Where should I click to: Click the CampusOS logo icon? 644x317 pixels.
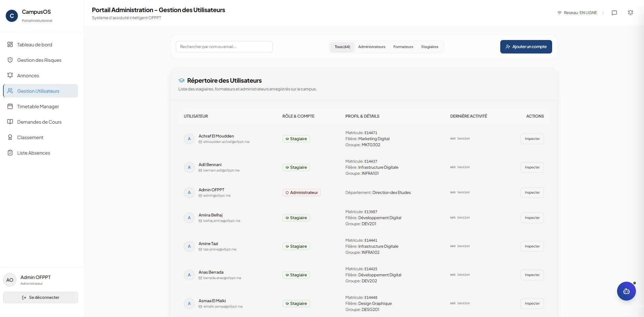coord(12,15)
